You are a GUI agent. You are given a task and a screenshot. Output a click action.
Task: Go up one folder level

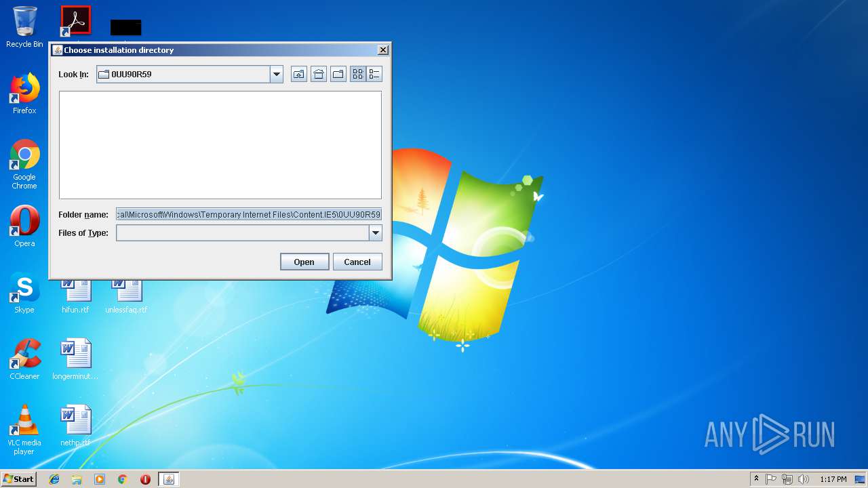(299, 75)
